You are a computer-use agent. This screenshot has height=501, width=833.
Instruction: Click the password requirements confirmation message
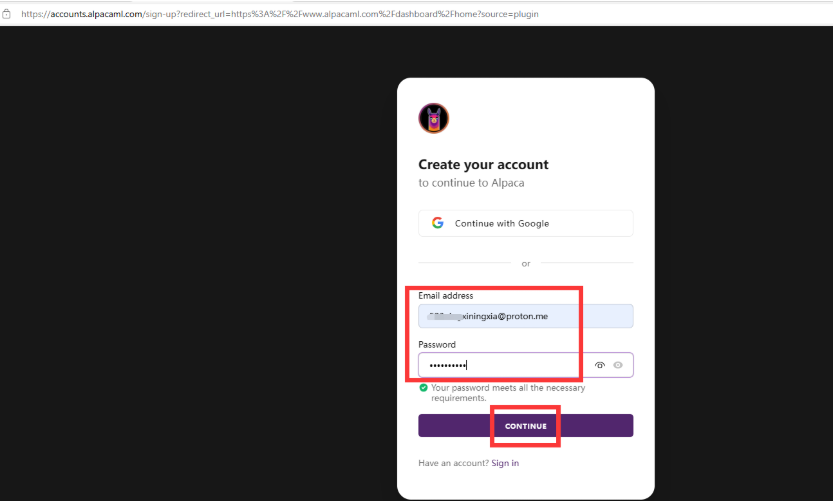(508, 392)
